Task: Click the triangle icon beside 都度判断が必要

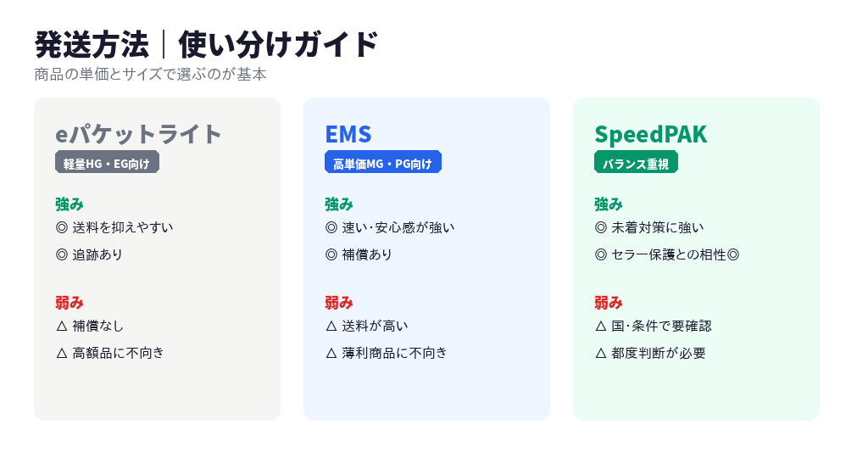Action: 600,353
